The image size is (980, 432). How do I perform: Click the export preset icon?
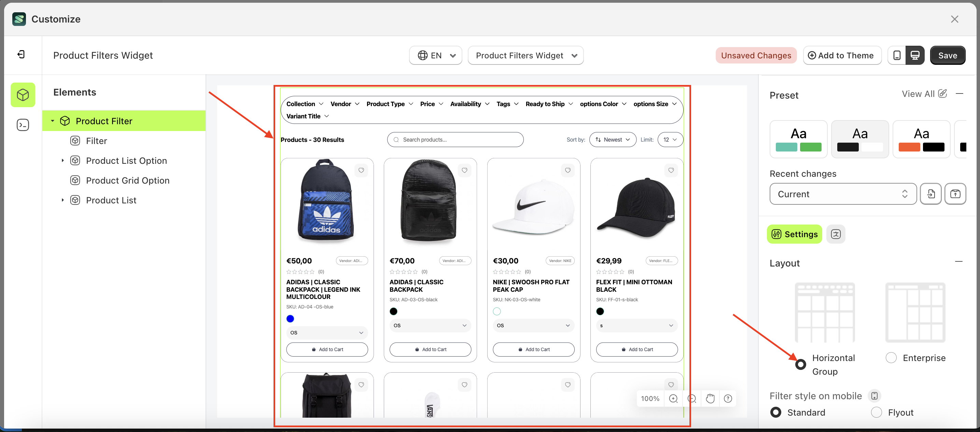tap(955, 194)
